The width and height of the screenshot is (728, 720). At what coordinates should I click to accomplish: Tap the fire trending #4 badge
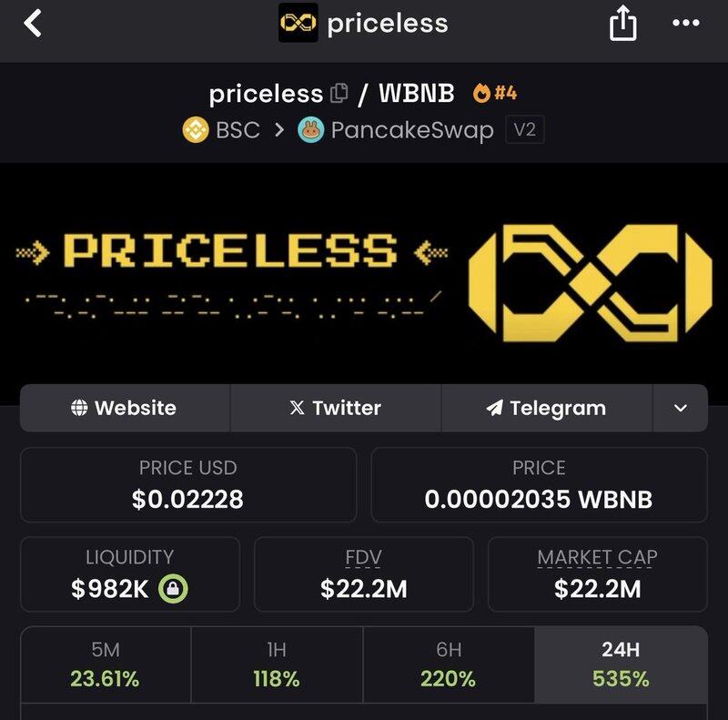(x=495, y=93)
